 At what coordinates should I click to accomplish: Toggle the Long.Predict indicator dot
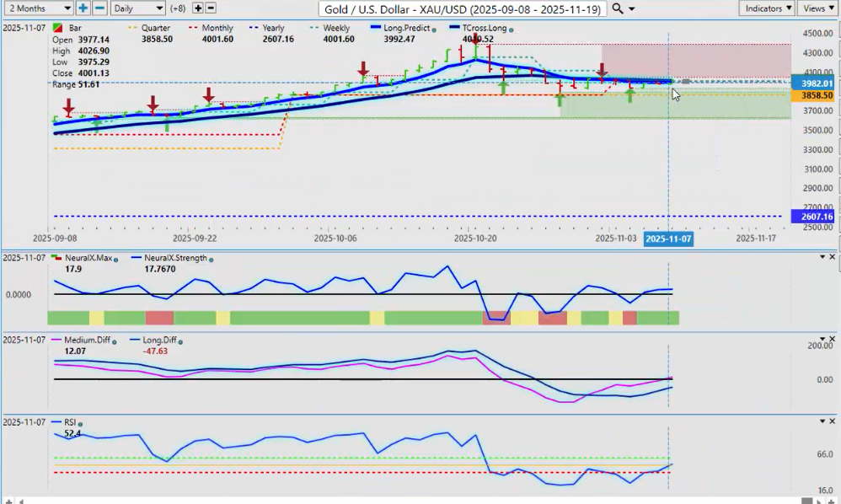click(x=437, y=29)
